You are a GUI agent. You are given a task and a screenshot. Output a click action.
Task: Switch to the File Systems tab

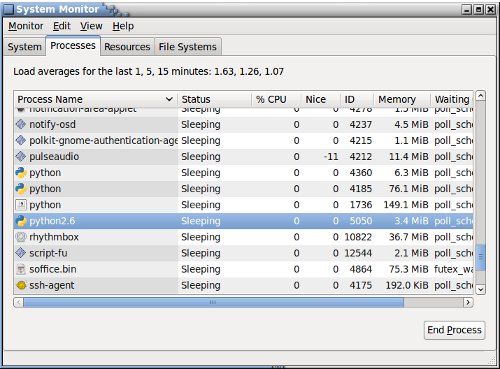coord(188,47)
